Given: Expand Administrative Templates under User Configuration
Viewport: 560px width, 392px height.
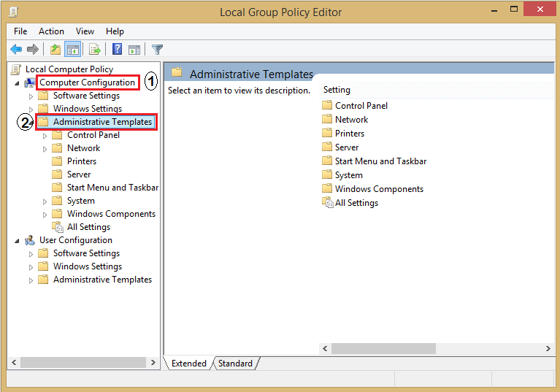Looking at the screenshot, I should (31, 280).
